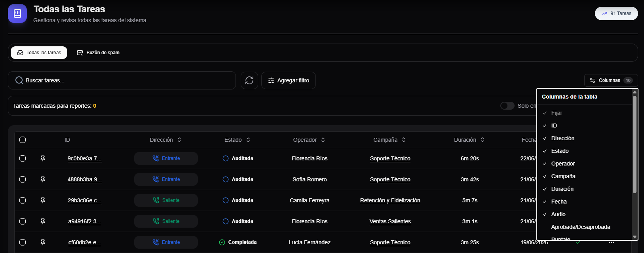The height and width of the screenshot is (253, 644).
Task: Click scrollbar up arrow in columns panel
Action: point(635,92)
